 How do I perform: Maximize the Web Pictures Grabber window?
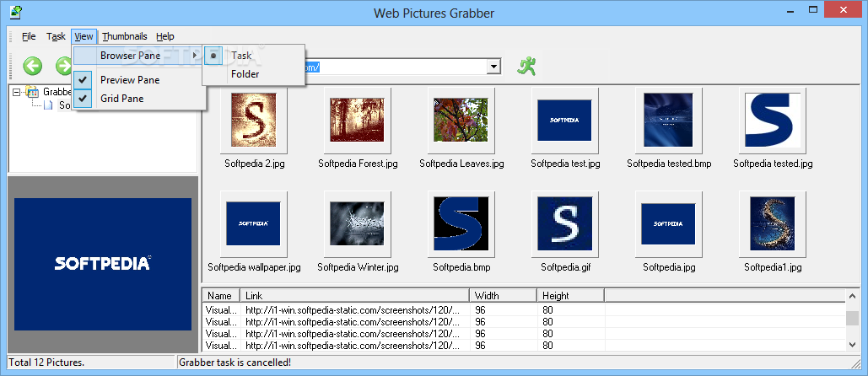click(x=813, y=10)
